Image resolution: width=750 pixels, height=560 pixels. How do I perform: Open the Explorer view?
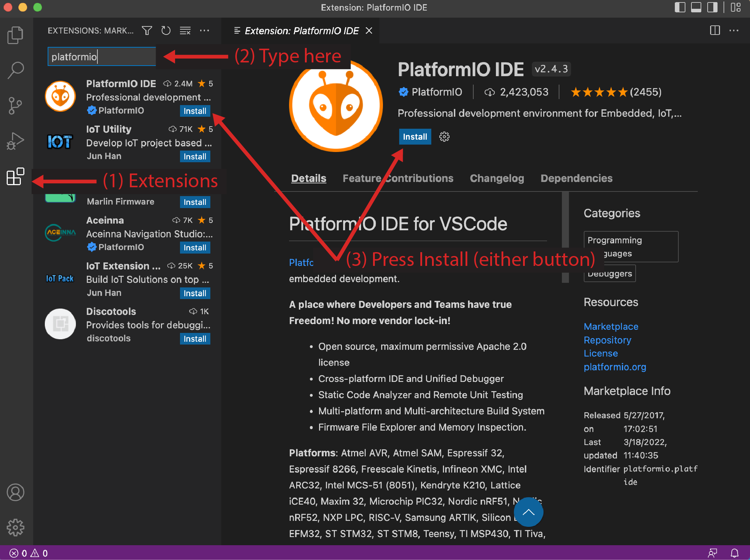(x=15, y=35)
